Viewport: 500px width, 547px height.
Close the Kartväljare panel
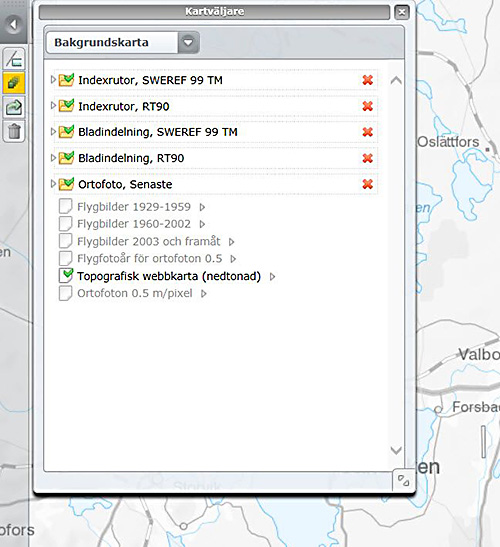(402, 12)
